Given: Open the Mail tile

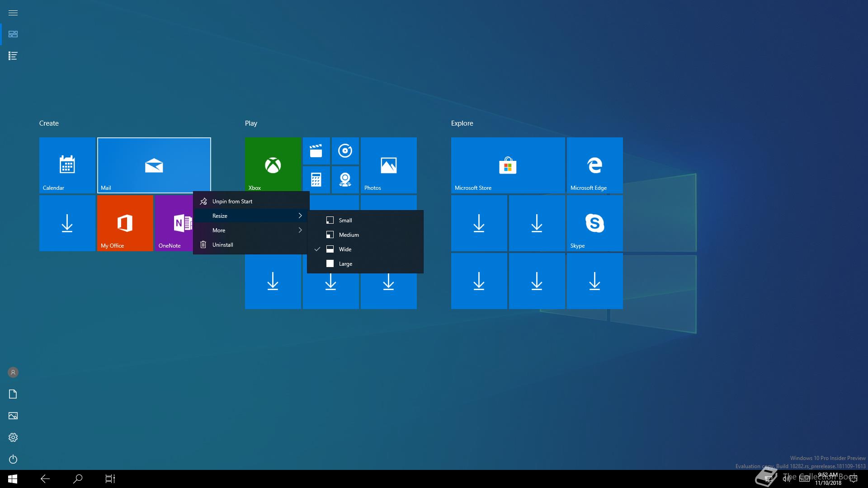Looking at the screenshot, I should 154,165.
